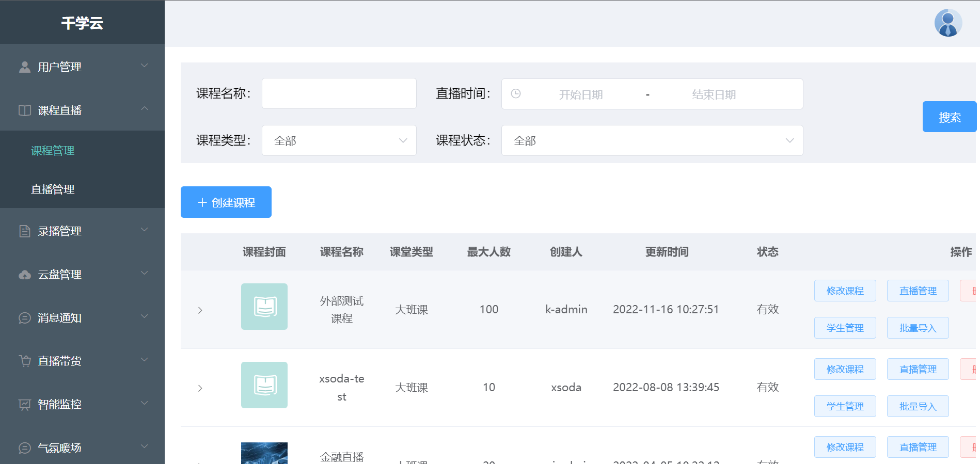Click the 更新时间 column header
This screenshot has width=980, height=464.
(667, 252)
